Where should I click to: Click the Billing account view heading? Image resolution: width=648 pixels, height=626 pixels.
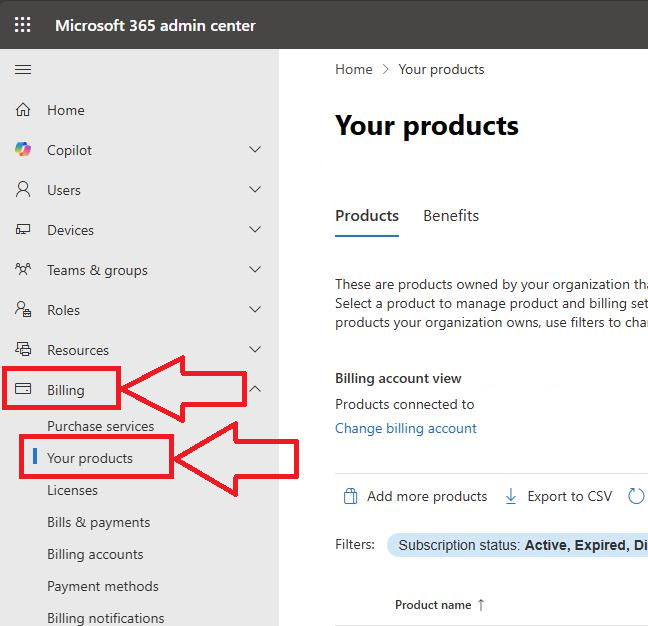(398, 378)
